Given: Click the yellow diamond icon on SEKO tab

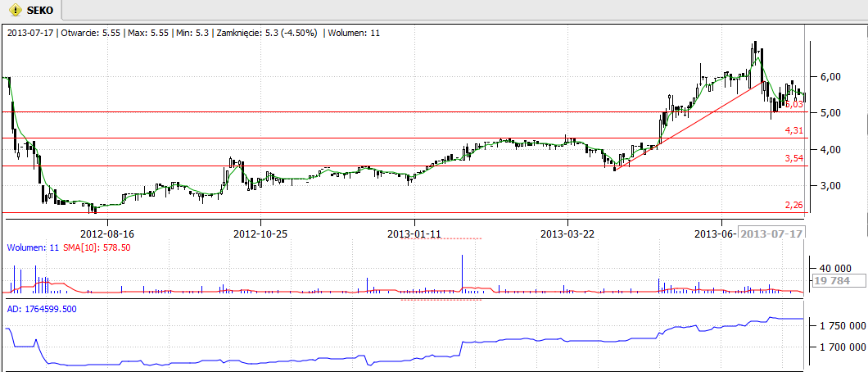Looking at the screenshot, I should (x=16, y=10).
